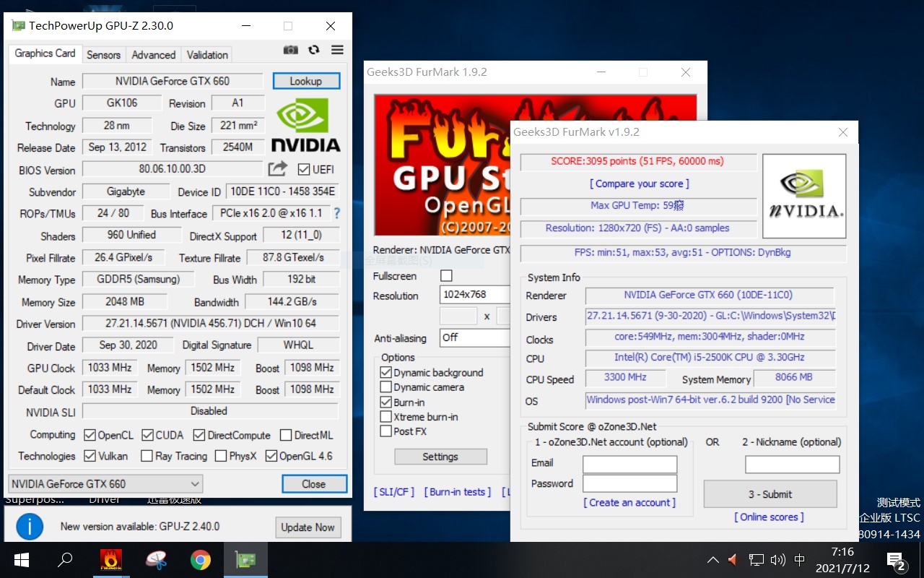Click GPU-Z icon in the taskbar

245,560
